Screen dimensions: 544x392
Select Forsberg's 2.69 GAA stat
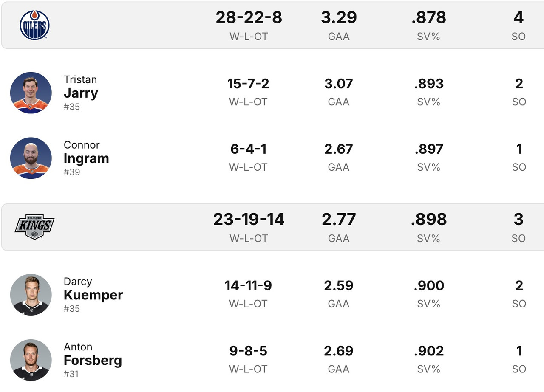tap(339, 351)
